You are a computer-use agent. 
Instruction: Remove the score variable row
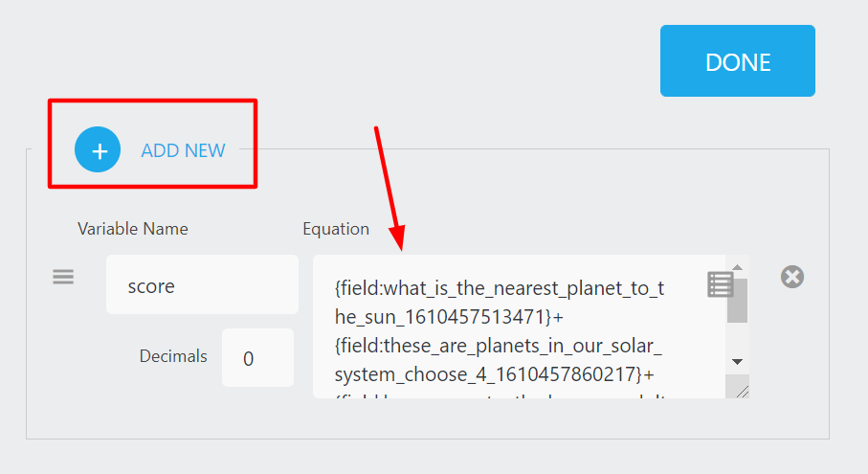coord(792,277)
